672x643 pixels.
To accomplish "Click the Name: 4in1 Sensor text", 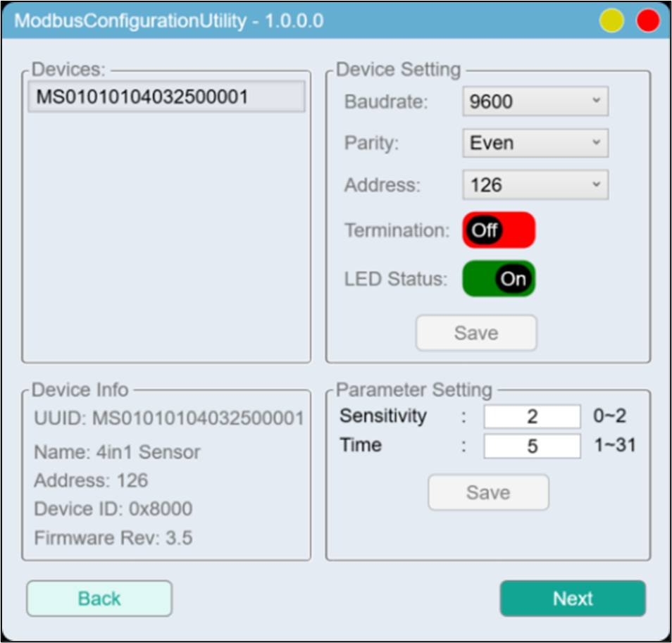I will pyautogui.click(x=117, y=452).
